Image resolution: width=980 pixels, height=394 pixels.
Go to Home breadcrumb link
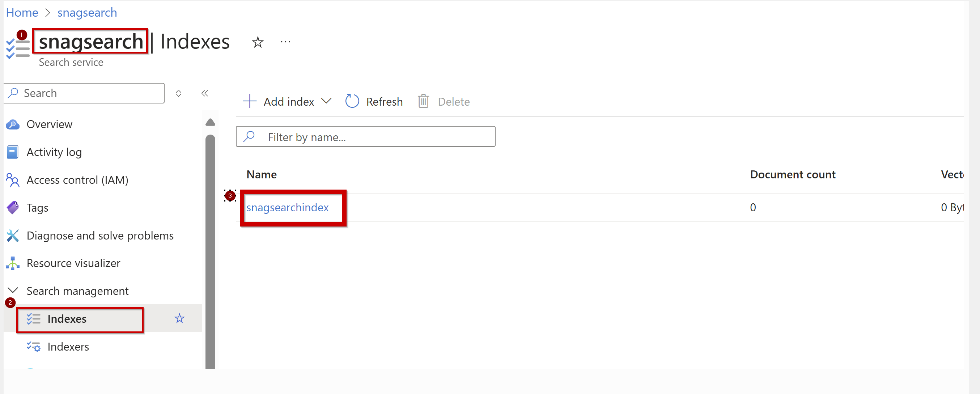[22, 13]
